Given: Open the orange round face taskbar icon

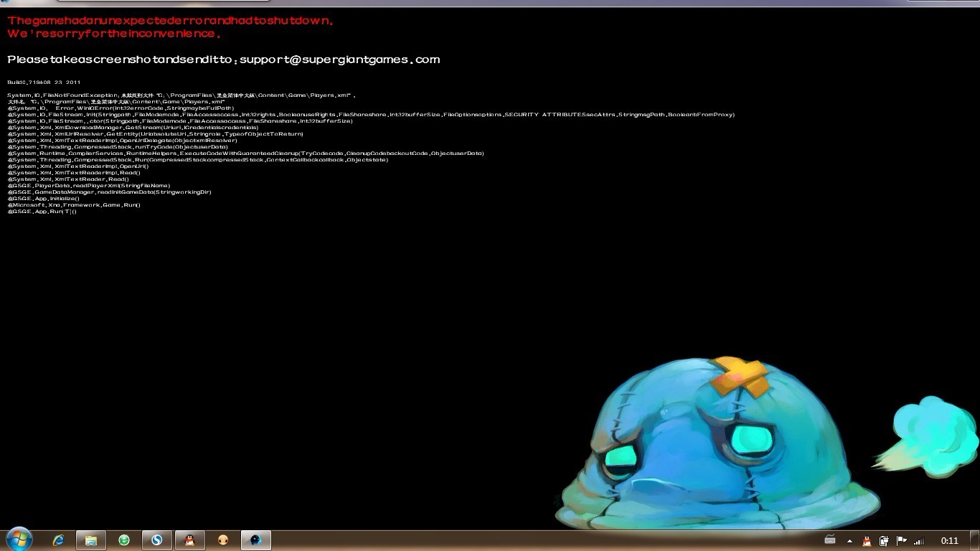Looking at the screenshot, I should click(223, 540).
